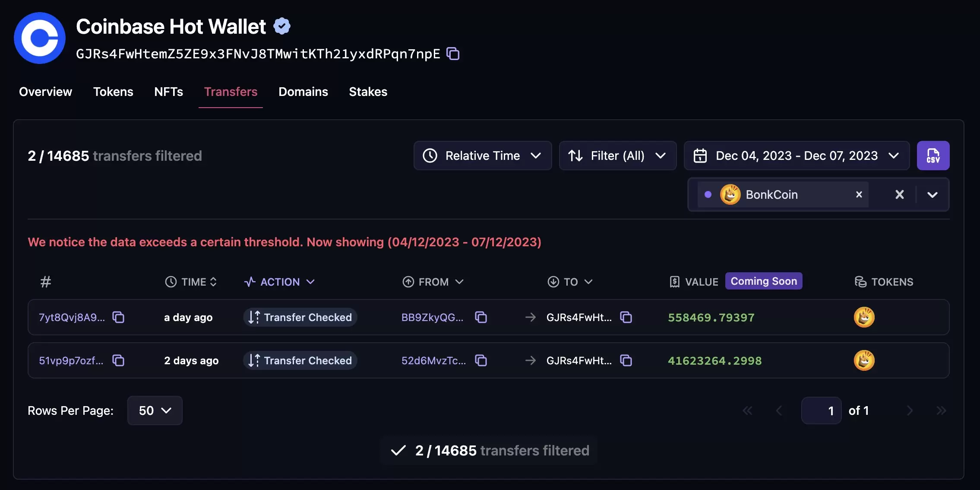Open transaction 51vp9p7ozf details
980x490 pixels.
(x=71, y=360)
